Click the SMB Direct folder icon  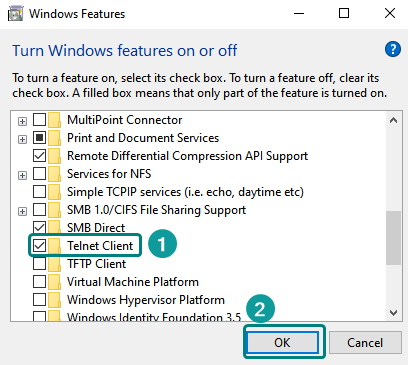(x=54, y=227)
